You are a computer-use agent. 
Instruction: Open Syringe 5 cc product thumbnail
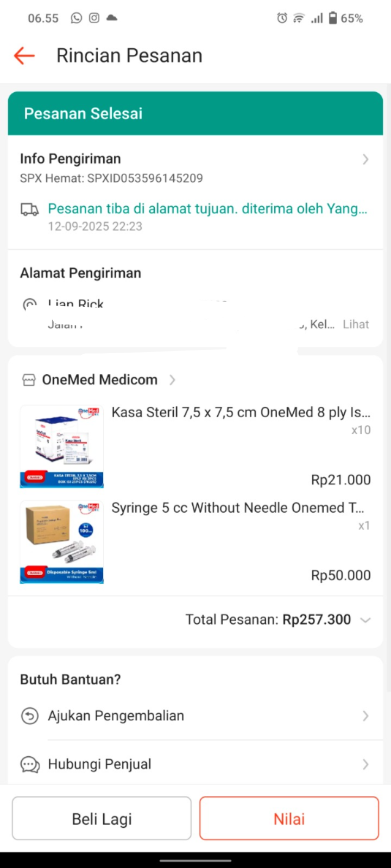[62, 542]
